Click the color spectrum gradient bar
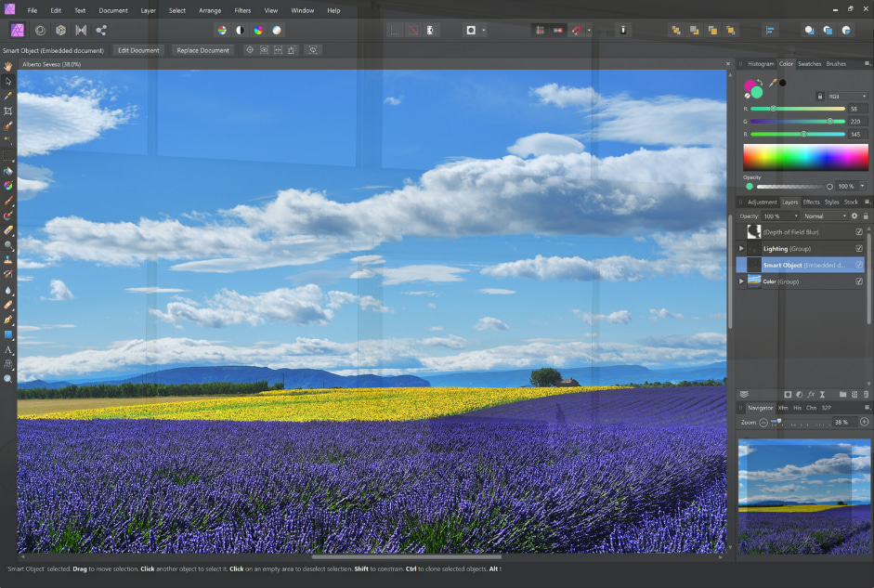The width and height of the screenshot is (874, 588). point(805,156)
